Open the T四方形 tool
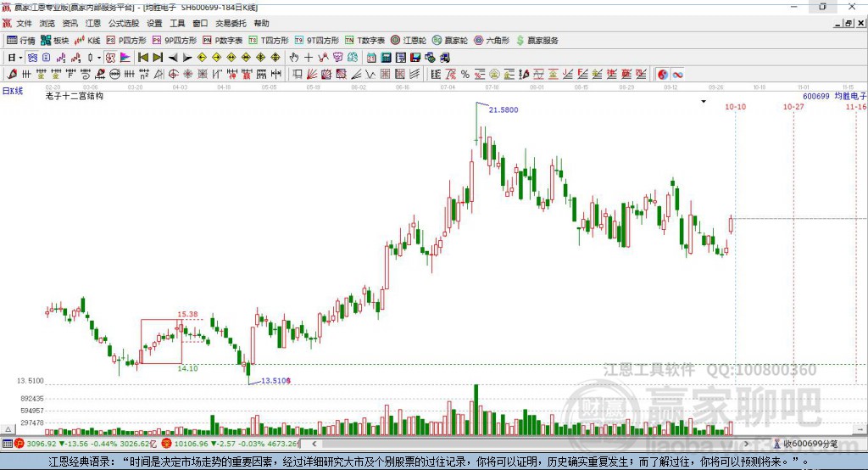Image resolution: width=868 pixels, height=470 pixels. (269, 41)
